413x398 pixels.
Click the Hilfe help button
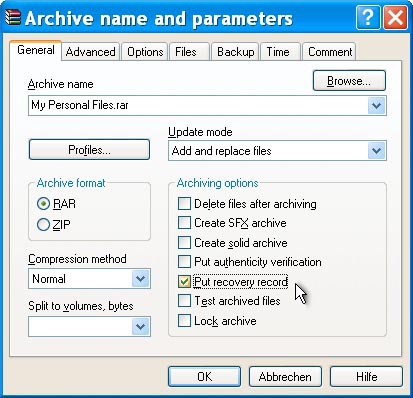point(366,377)
